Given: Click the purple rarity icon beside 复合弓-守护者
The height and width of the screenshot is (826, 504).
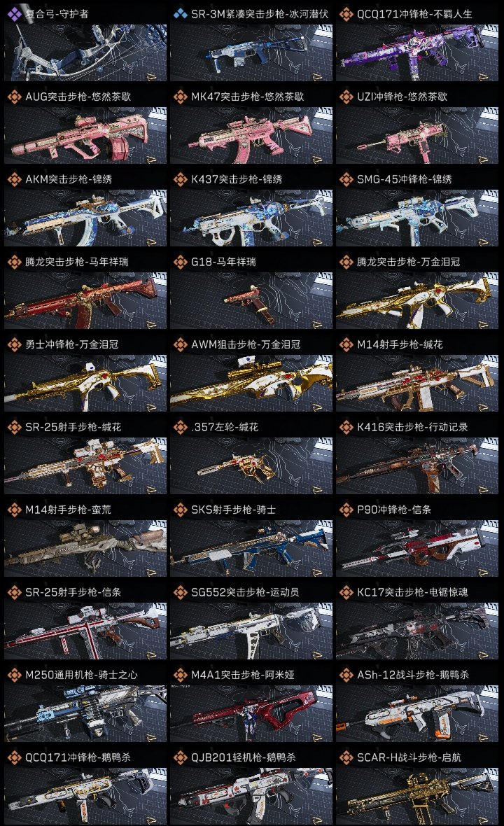Looking at the screenshot, I should [x=14, y=14].
